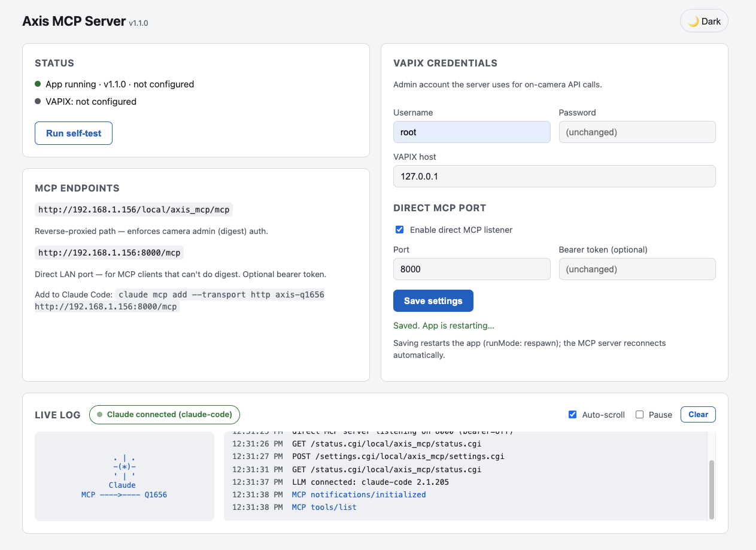Click 'Saved. App is restarting...' message

[x=444, y=326]
